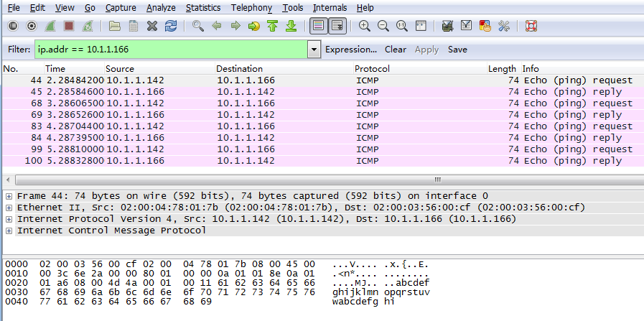The width and height of the screenshot is (644, 321).
Task: Open the Tools menu
Action: tap(293, 7)
